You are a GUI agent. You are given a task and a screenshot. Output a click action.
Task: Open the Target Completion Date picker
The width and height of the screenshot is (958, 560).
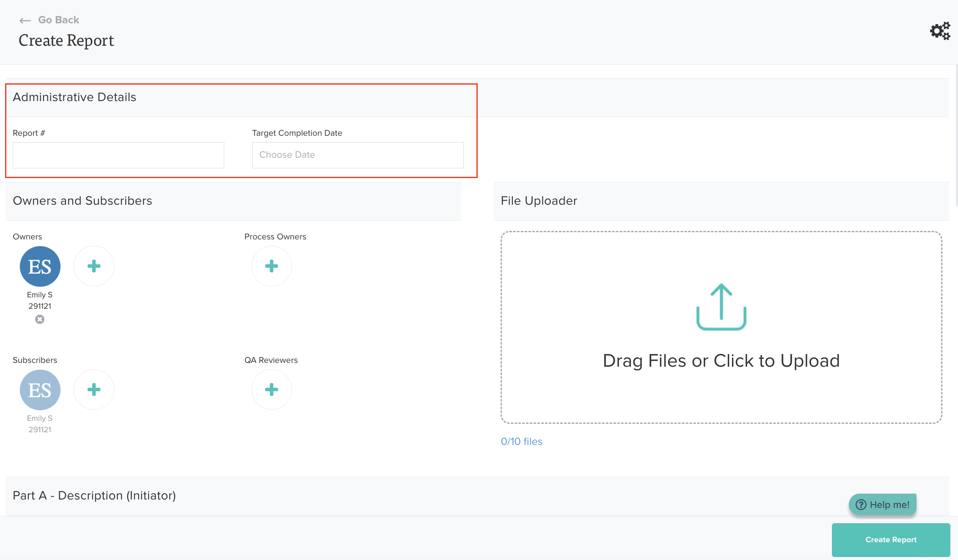click(x=358, y=155)
